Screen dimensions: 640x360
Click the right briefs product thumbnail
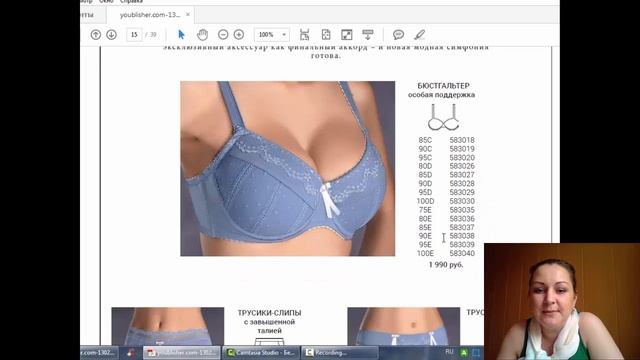coord(404,326)
